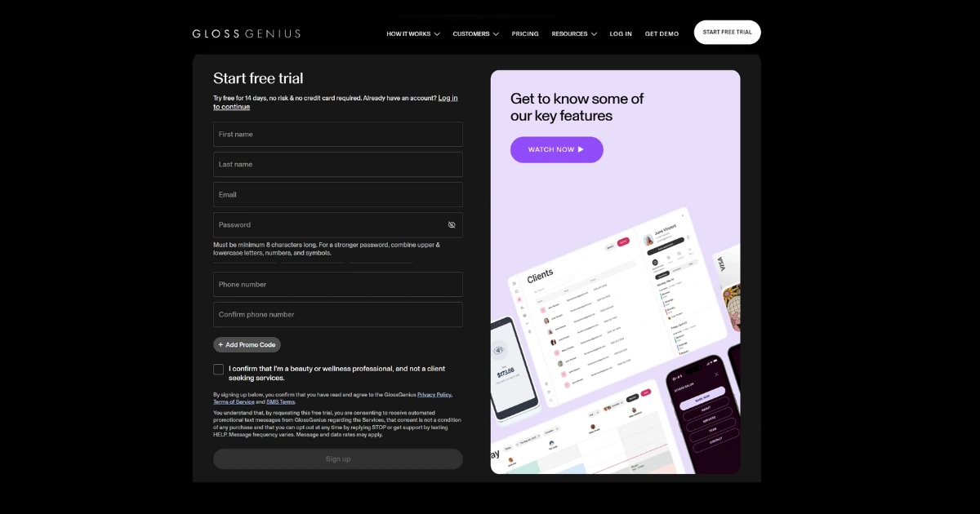The height and width of the screenshot is (514, 980).
Task: Click the Watch Now play button
Action: (557, 149)
